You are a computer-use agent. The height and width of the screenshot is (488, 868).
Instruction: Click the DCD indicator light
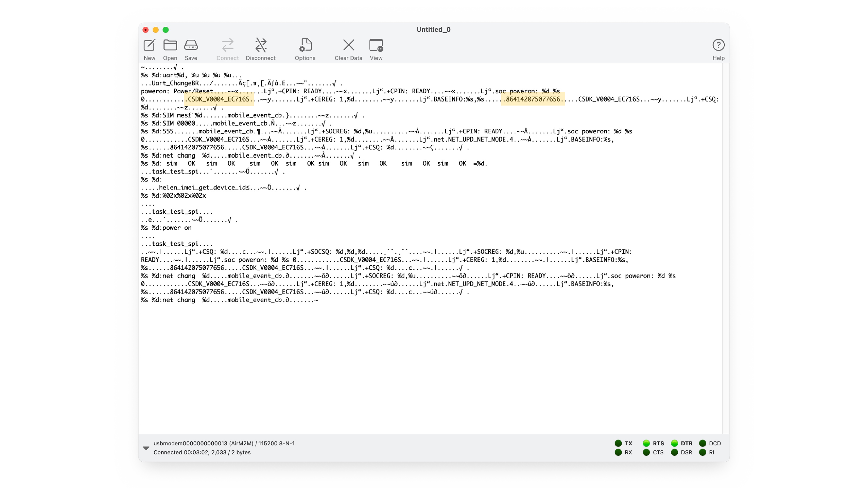702,443
